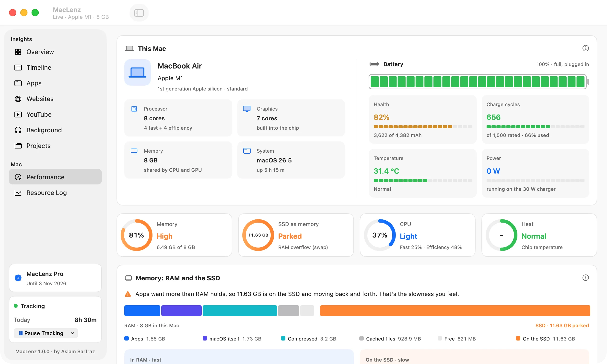Click the SSD as memory 11.63 GB ring
The width and height of the screenshot is (607, 364).
[x=258, y=235]
